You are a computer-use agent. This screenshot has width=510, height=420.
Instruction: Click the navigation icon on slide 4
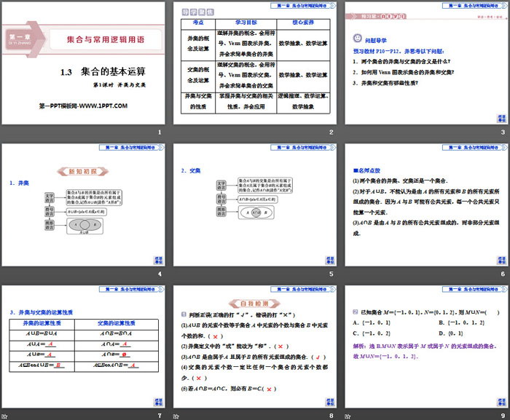pos(159,259)
